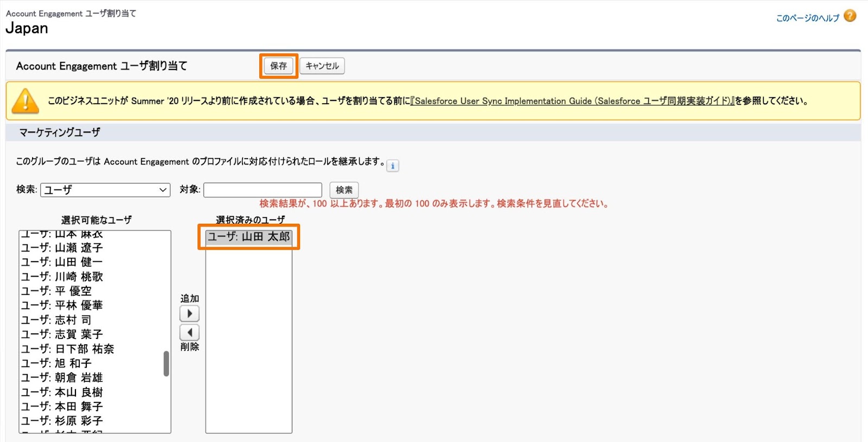The height and width of the screenshot is (442, 868).
Task: Click the 保存 button
Action: pyautogui.click(x=278, y=66)
